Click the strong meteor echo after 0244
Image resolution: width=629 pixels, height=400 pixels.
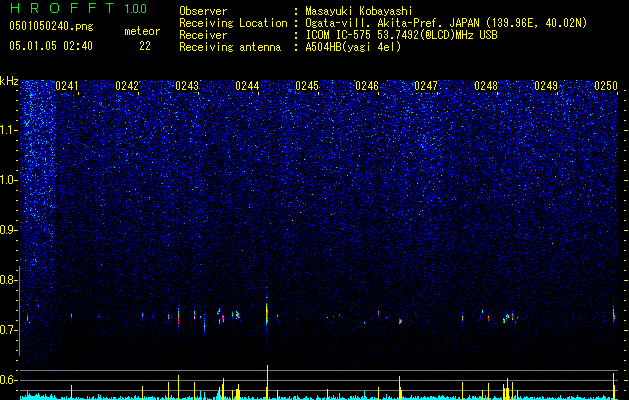(267, 314)
